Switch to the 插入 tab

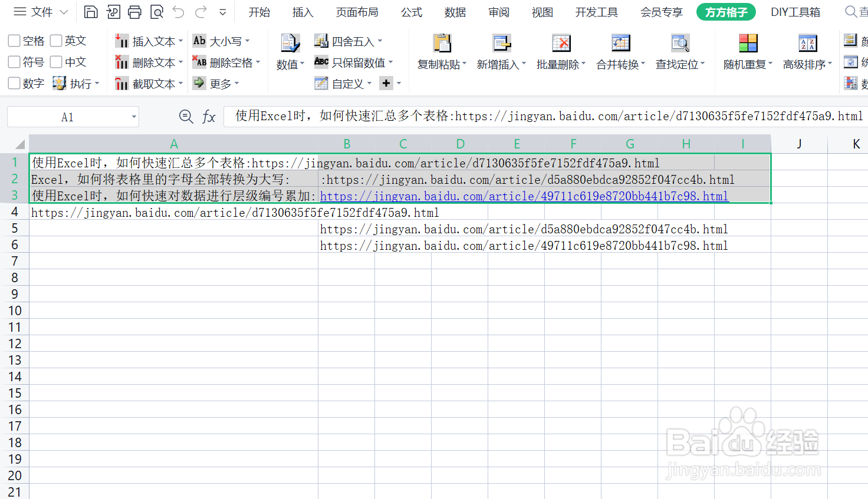[x=303, y=12]
